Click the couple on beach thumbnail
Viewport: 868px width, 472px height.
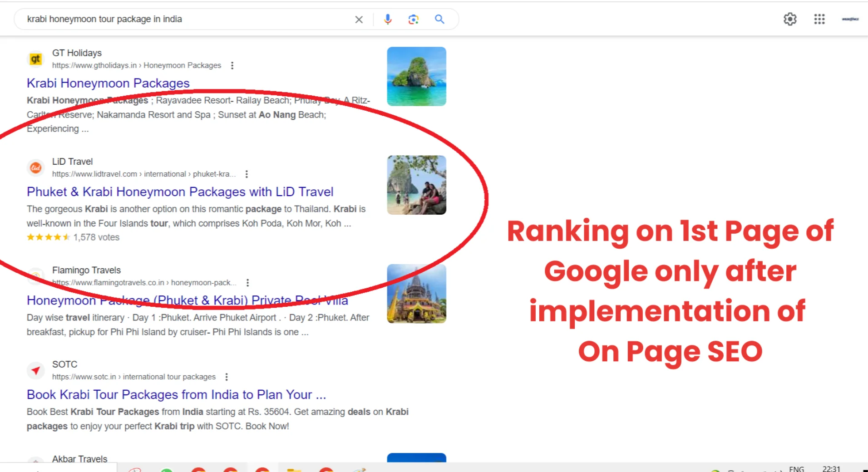(416, 185)
